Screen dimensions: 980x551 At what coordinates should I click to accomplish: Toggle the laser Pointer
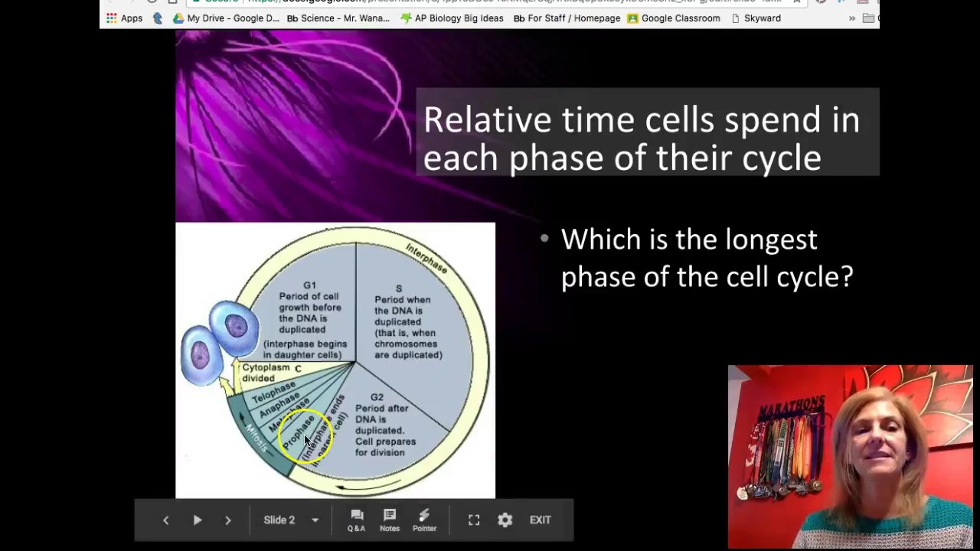click(x=424, y=520)
